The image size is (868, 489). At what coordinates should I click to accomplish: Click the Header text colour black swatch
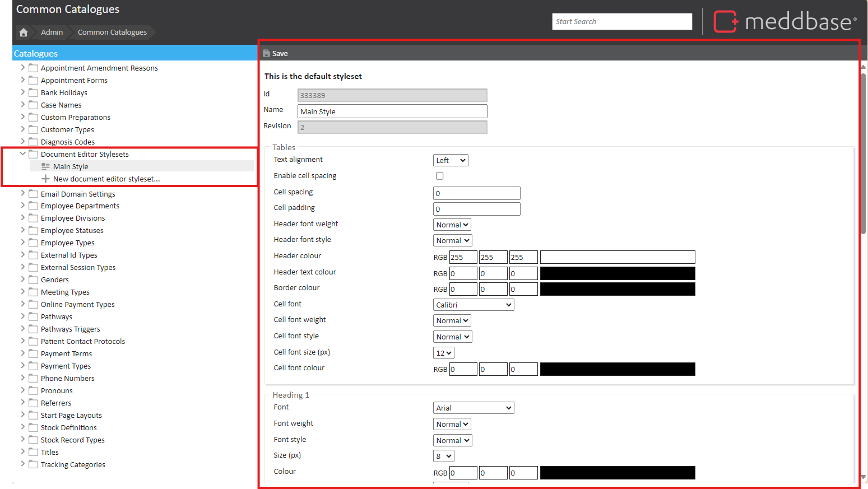[618, 273]
